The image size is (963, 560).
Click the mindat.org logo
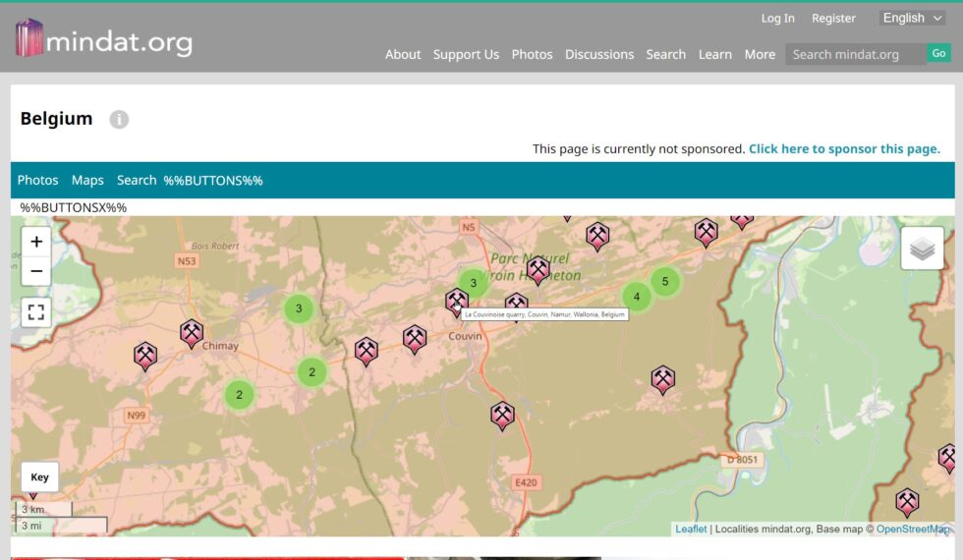pyautogui.click(x=103, y=39)
